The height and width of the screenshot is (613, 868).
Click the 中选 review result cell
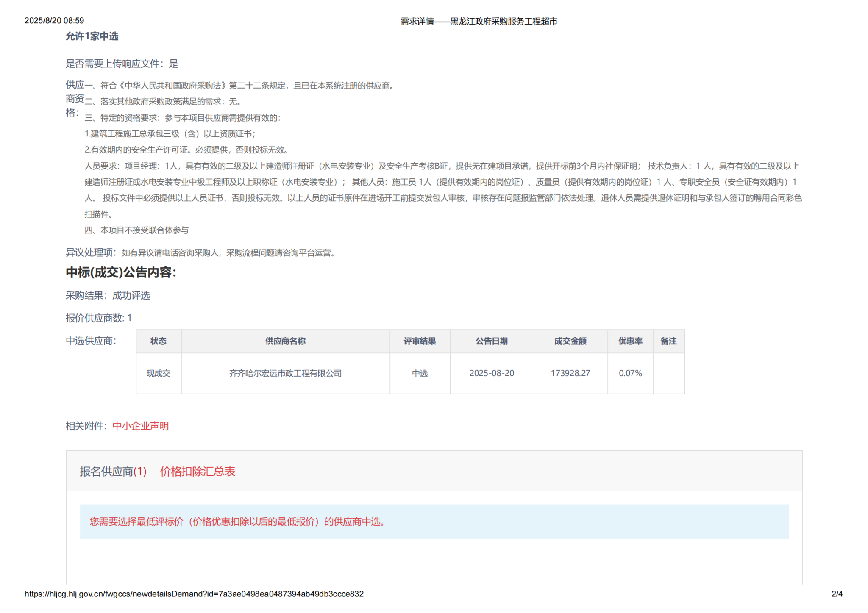click(x=420, y=373)
